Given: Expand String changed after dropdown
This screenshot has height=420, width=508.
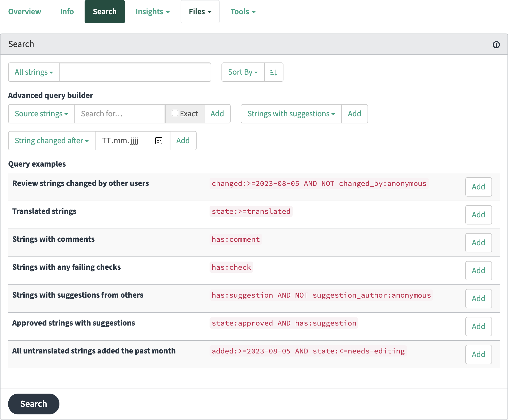Looking at the screenshot, I should click(x=52, y=141).
